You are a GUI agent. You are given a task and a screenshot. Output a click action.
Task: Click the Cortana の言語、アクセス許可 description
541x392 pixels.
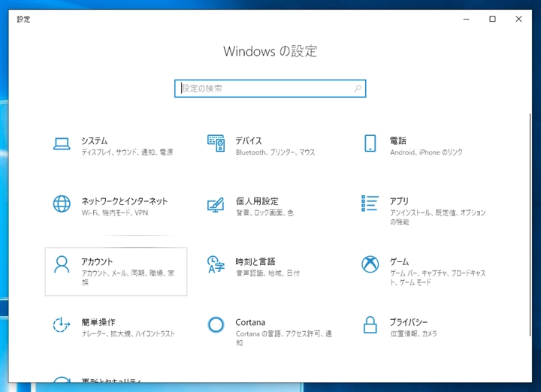pos(284,338)
